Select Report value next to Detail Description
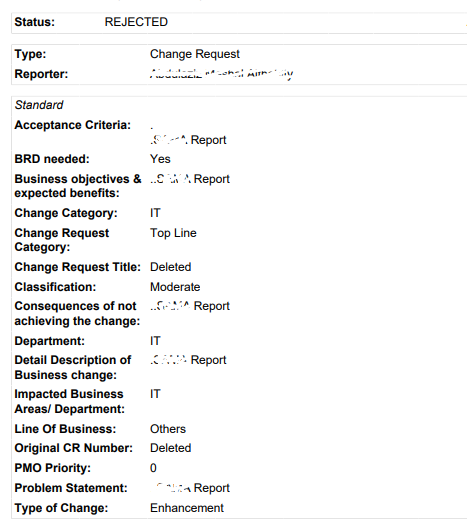Viewport: 467px width, 529px height. tap(208, 360)
